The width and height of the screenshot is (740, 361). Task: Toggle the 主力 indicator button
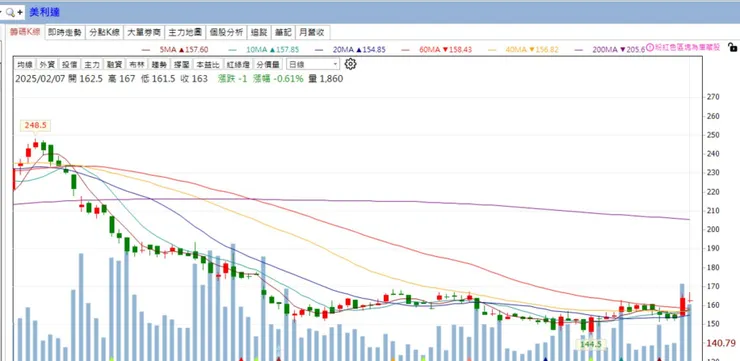pos(92,65)
